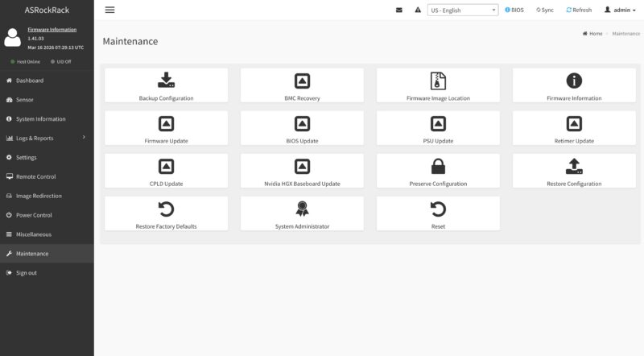
Task: Open the warning notifications triangle icon
Action: [418, 10]
